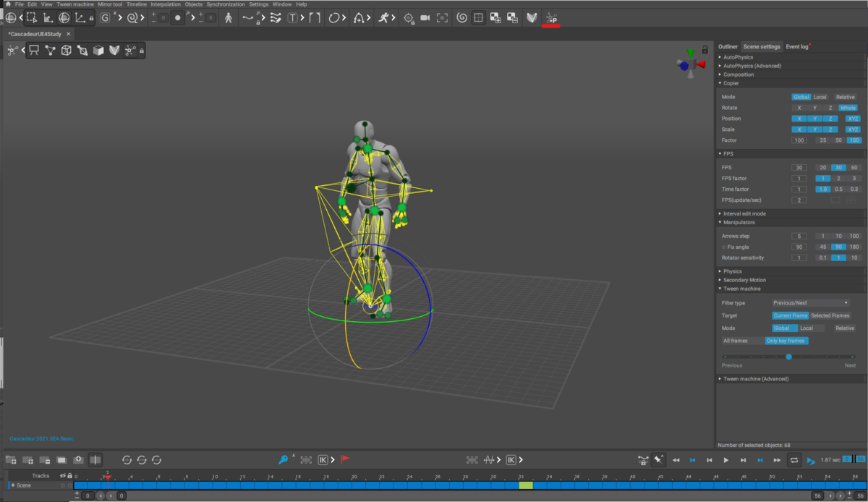Click the running man AutoPhysics icon
This screenshot has height=502, width=868.
386,17
